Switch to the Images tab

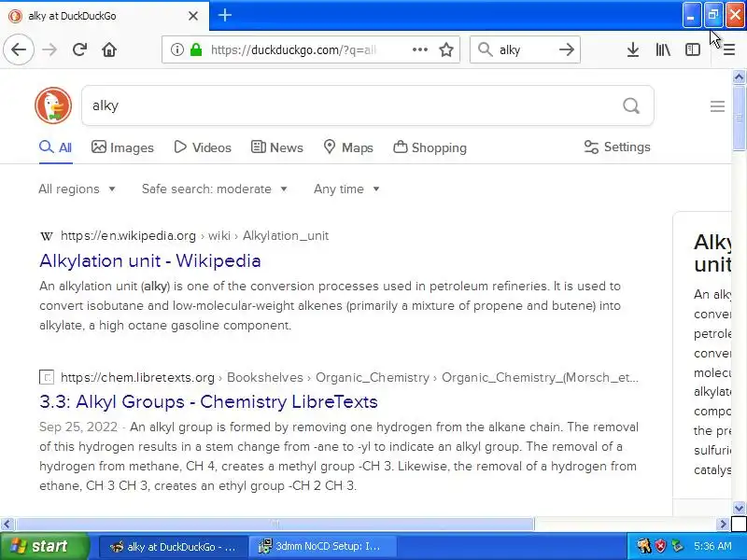coord(122,147)
